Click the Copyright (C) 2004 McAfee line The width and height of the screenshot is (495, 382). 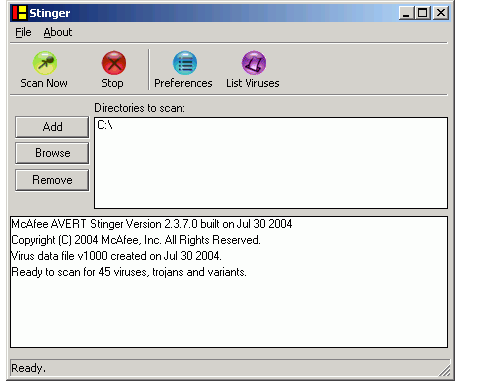click(x=136, y=240)
